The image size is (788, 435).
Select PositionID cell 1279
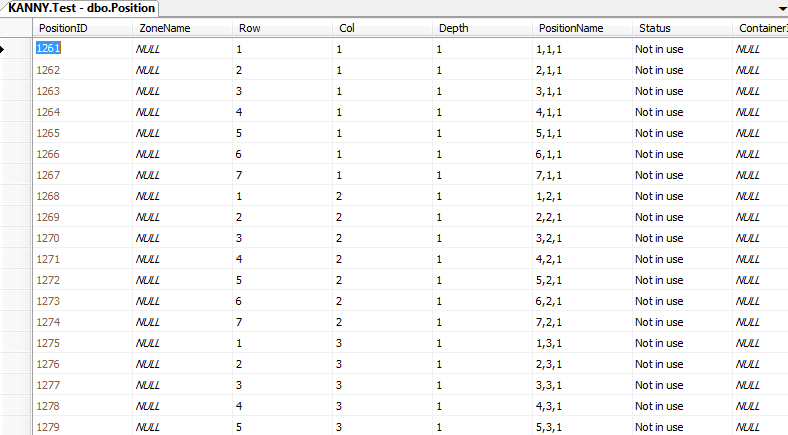coord(82,426)
